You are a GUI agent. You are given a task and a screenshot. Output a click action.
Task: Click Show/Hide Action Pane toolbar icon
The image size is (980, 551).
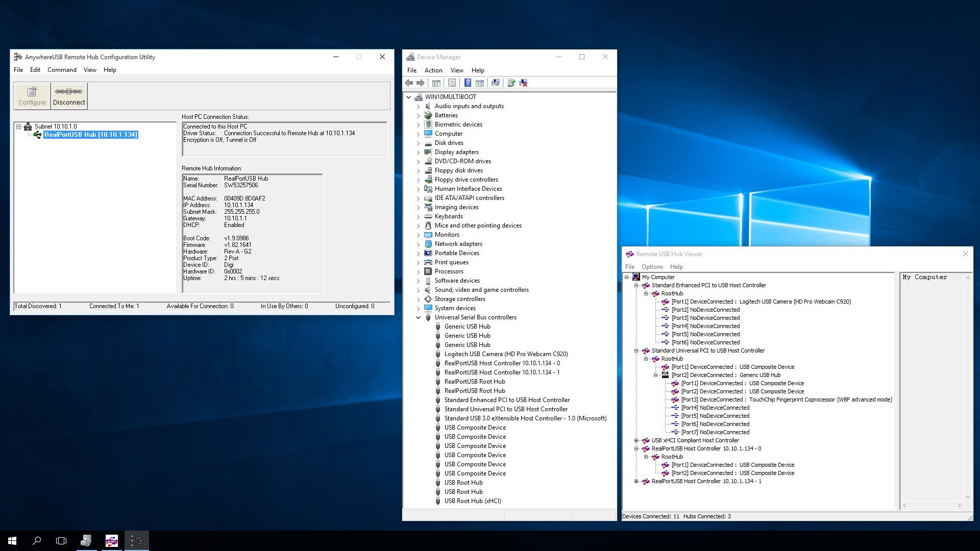tap(480, 83)
